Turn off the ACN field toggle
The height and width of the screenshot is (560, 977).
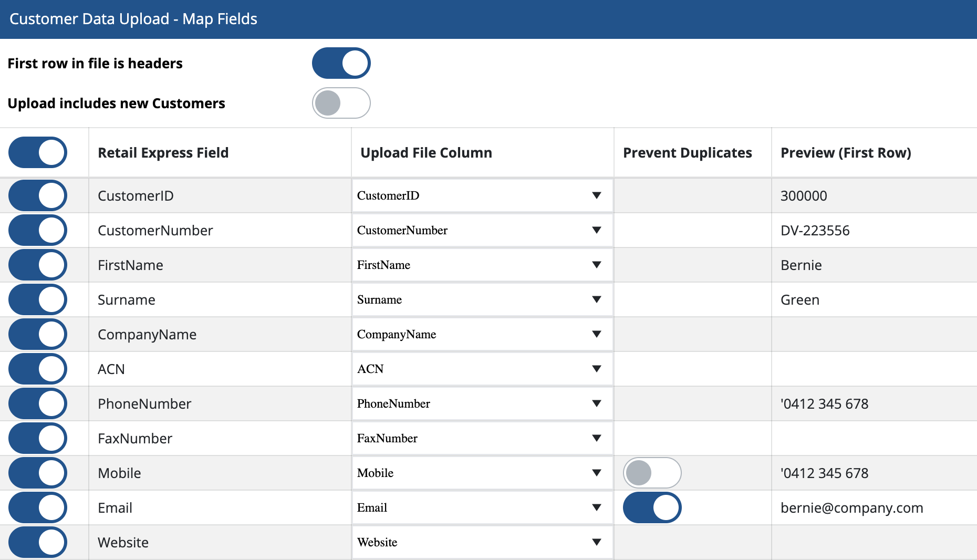pyautogui.click(x=38, y=369)
